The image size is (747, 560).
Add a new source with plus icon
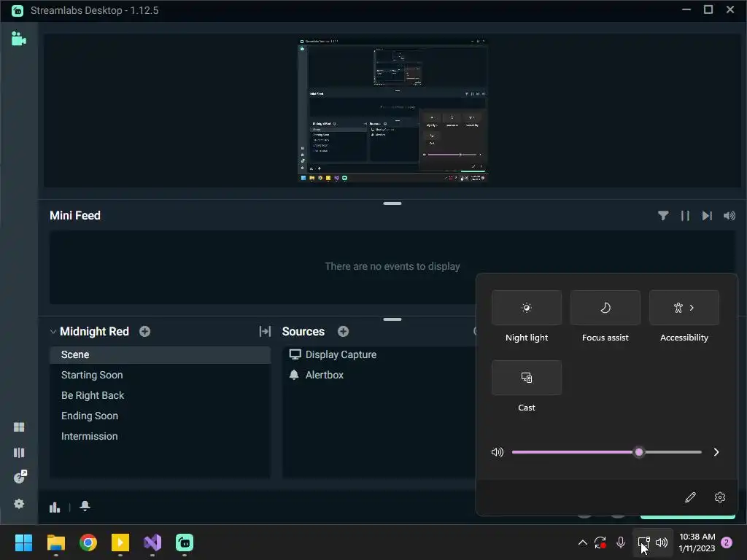(343, 332)
